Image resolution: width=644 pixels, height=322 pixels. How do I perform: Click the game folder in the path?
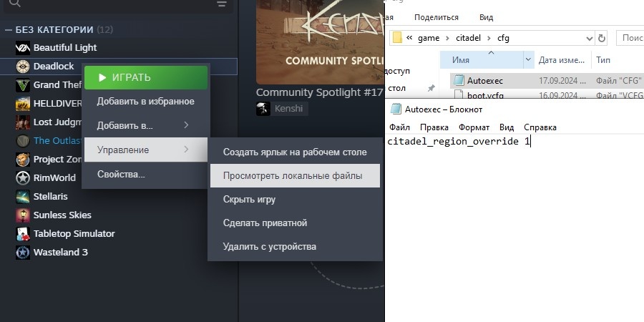(x=429, y=38)
